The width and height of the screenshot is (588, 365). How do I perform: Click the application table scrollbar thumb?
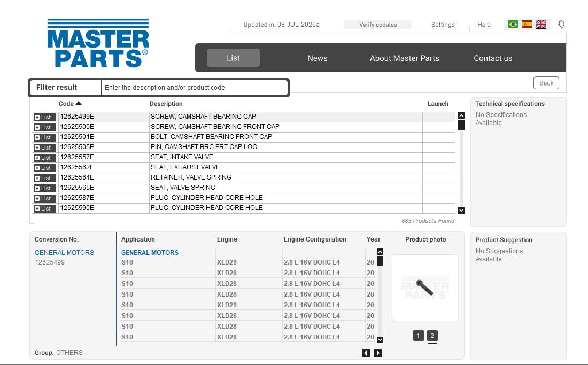click(380, 261)
